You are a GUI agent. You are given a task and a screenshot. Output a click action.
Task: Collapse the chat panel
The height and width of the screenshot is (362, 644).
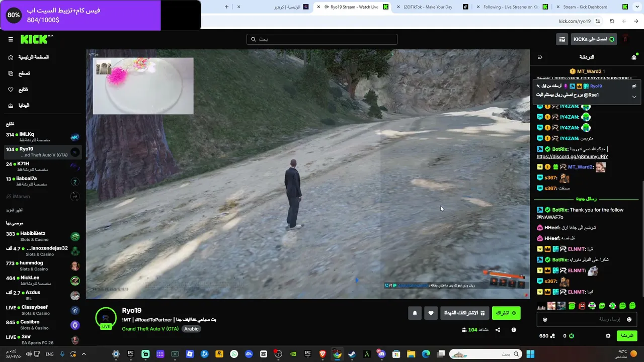(540, 57)
